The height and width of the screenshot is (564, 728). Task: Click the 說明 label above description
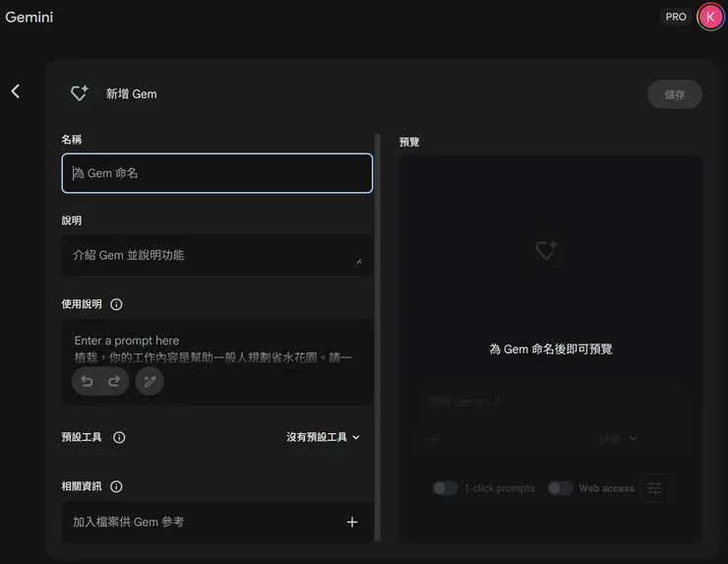pos(72,220)
